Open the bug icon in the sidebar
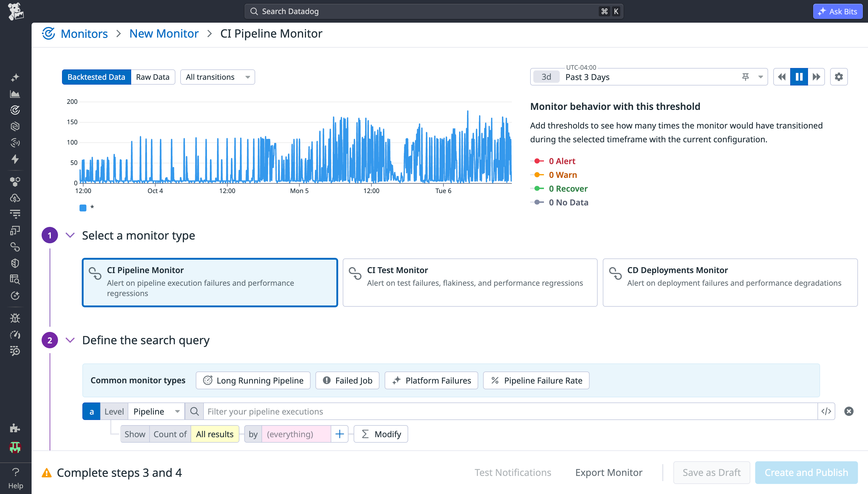Image resolution: width=868 pixels, height=494 pixels. (15, 318)
